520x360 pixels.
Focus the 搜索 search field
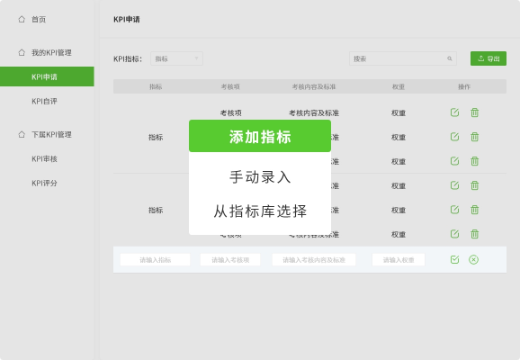[x=403, y=59]
